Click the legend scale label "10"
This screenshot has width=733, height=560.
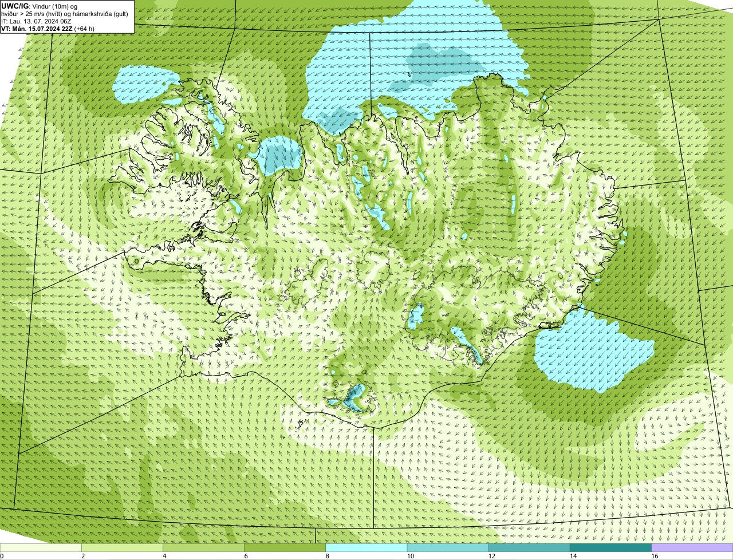(410, 556)
